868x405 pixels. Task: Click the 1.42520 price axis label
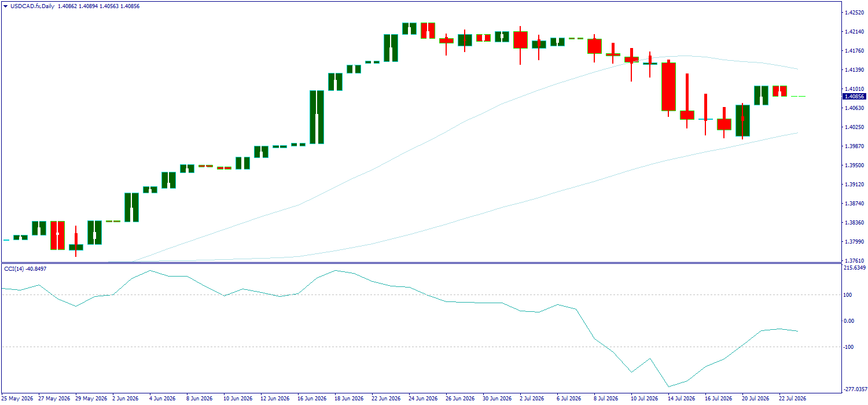pyautogui.click(x=855, y=13)
